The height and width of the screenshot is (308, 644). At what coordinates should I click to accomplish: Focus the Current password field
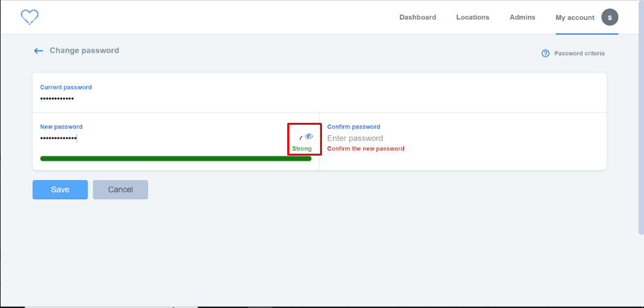319,98
